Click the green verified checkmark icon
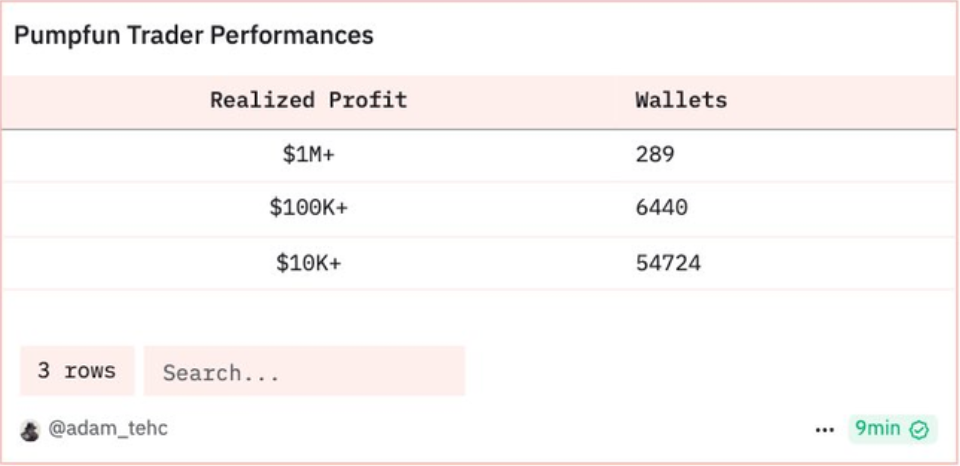The height and width of the screenshot is (466, 960). pyautogui.click(x=920, y=430)
